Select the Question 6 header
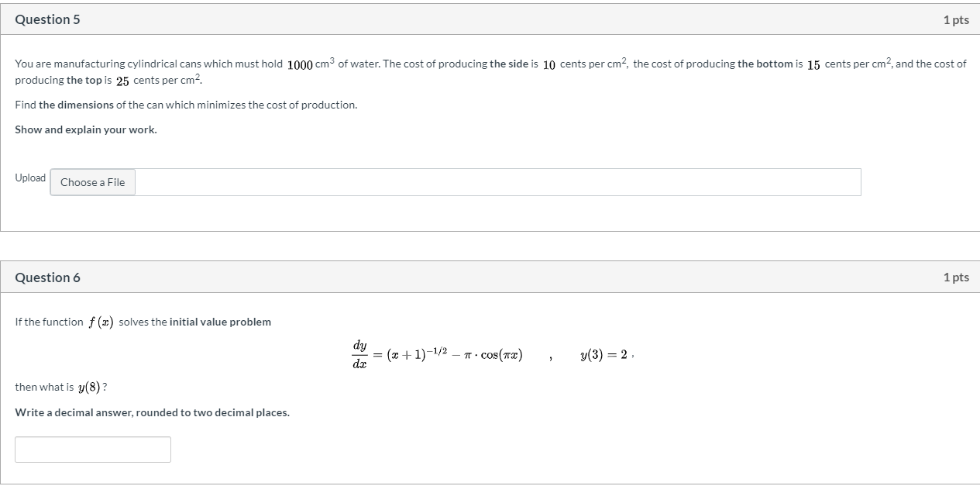 coord(47,277)
